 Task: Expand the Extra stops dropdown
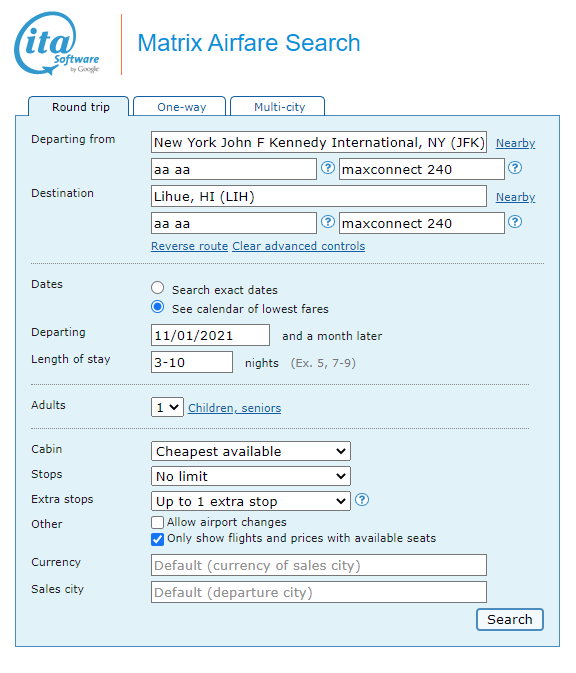click(x=251, y=501)
